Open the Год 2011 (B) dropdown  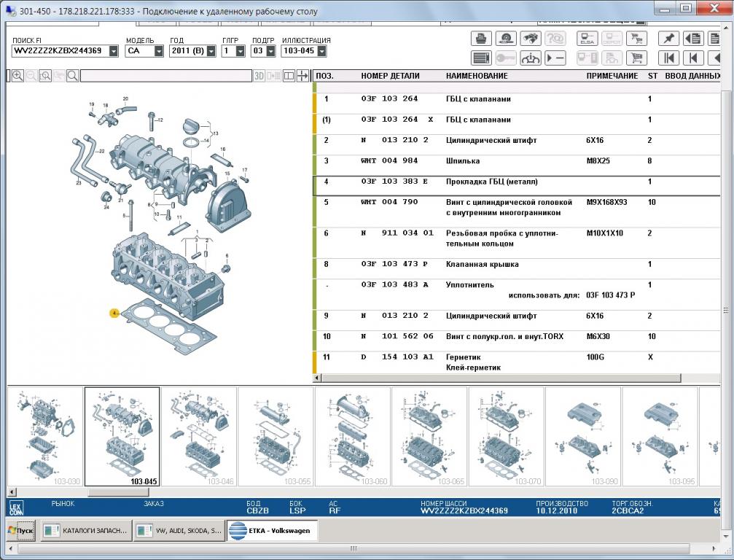click(x=211, y=51)
